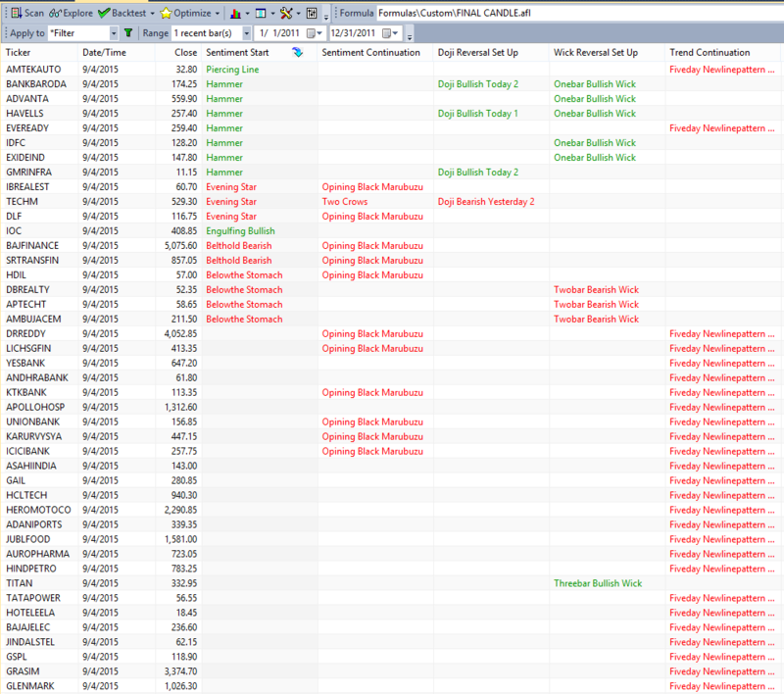Click Opining Black Marubuzu for LICHSGFIN

click(x=372, y=349)
